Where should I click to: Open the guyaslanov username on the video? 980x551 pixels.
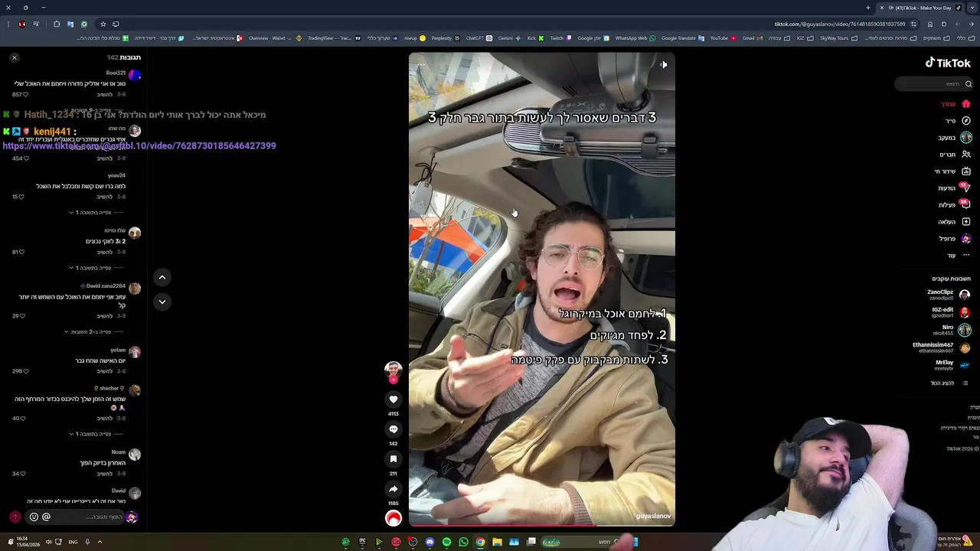click(654, 516)
